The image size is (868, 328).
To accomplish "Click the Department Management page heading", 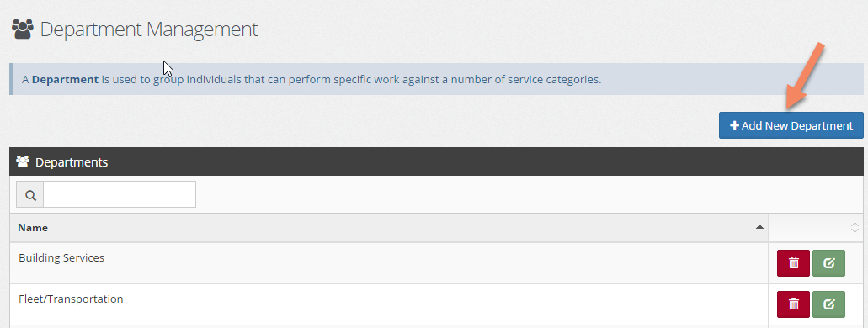I will 149,29.
